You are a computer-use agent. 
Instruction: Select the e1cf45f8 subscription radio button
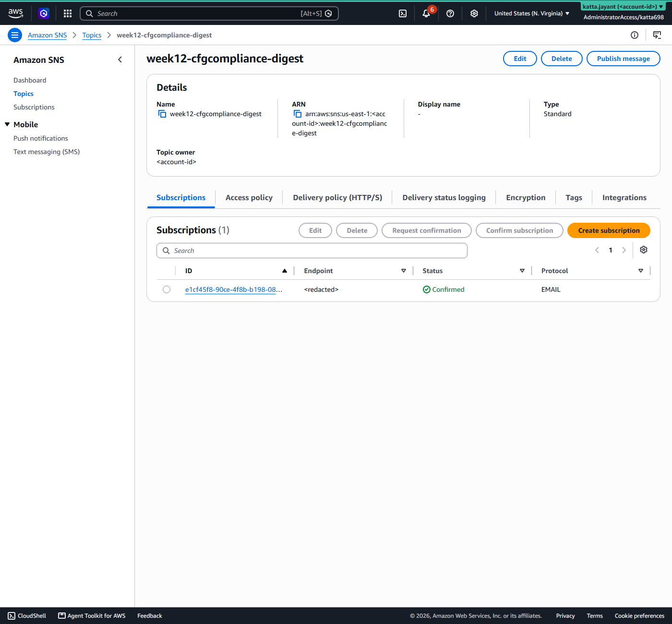167,289
